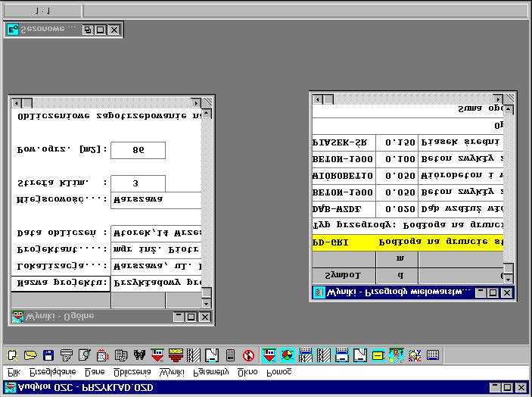Viewport: 532px width, 397px height.
Task: Maximize the Wyniki - Ogólne window
Action: point(191,317)
